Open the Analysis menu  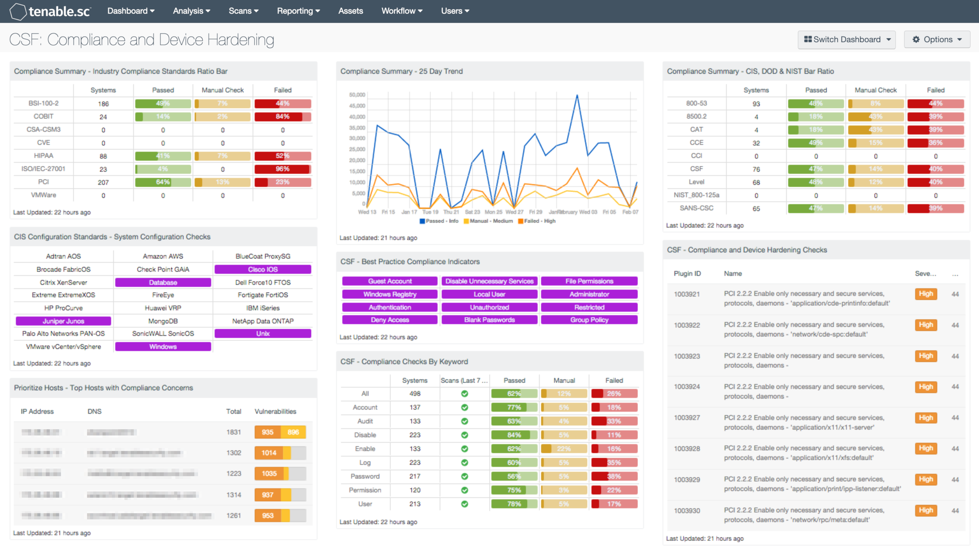191,11
